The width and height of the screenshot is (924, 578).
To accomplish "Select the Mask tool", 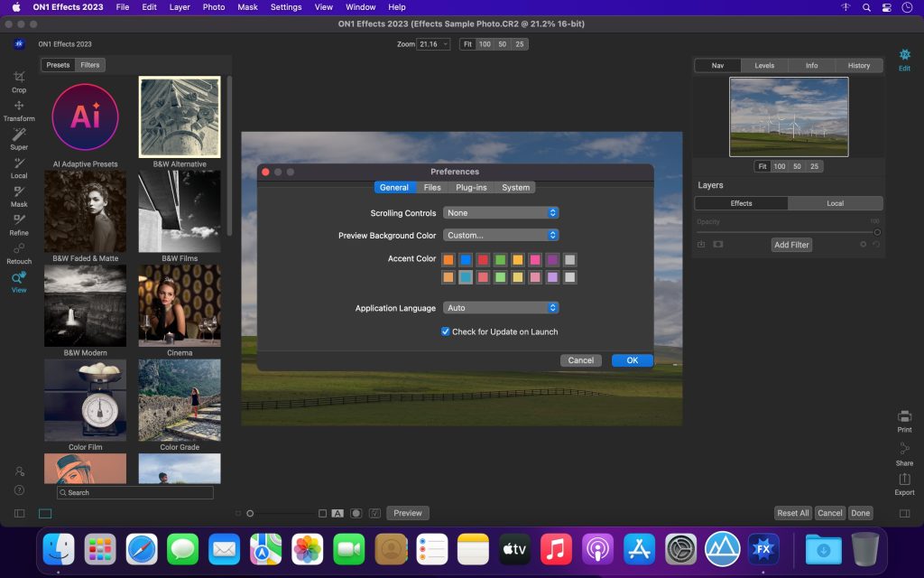I will coord(19,195).
